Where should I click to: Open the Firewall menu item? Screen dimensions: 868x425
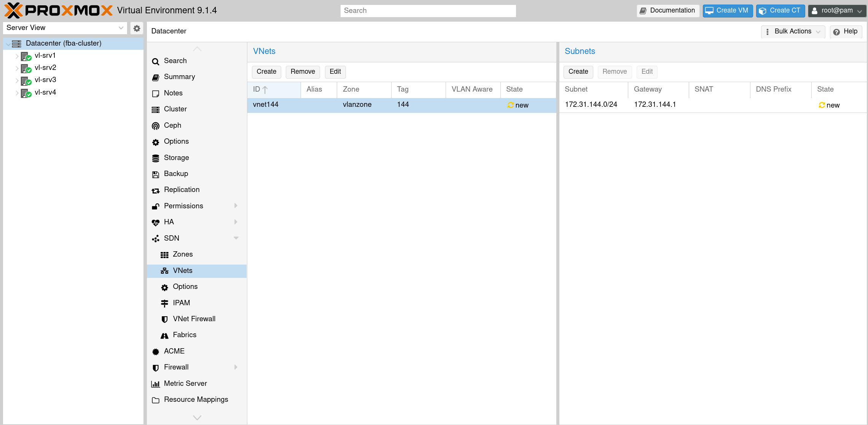tap(197, 367)
